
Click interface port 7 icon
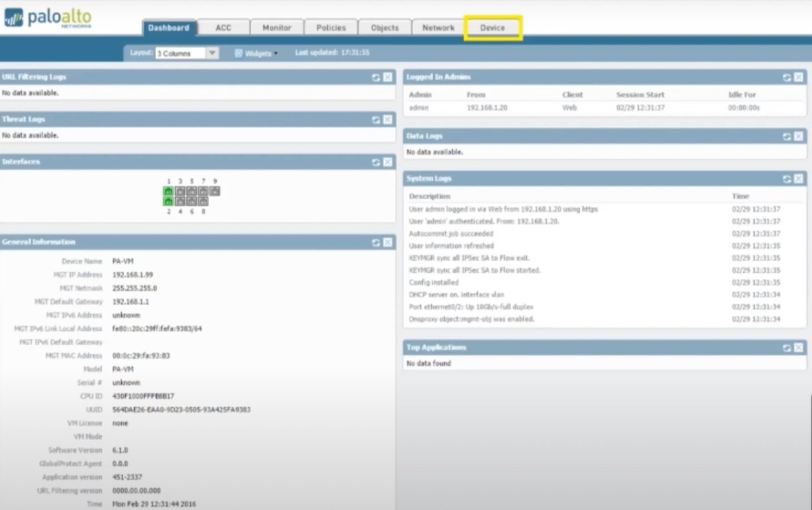point(203,191)
